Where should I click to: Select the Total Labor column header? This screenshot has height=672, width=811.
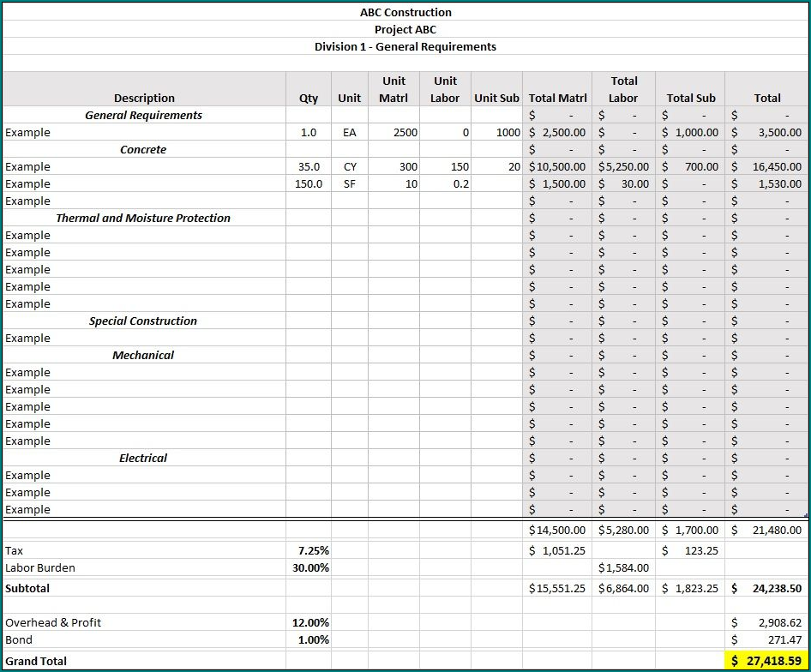(x=623, y=90)
